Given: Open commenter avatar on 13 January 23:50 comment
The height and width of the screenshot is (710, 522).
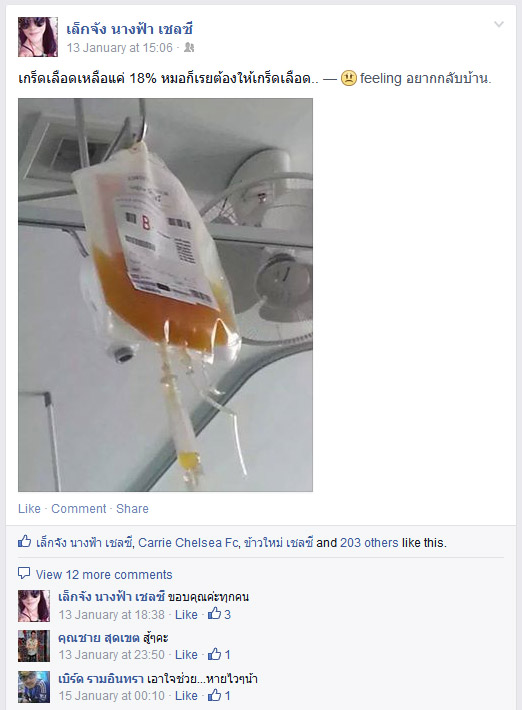Looking at the screenshot, I should coord(34,646).
